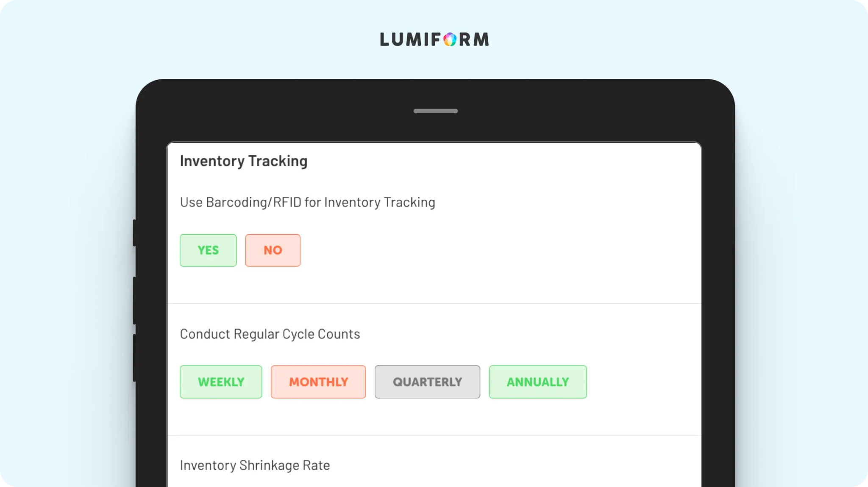The height and width of the screenshot is (487, 868).
Task: Click 'Conduct Regular Cycle Counts' question text
Action: [x=270, y=334]
